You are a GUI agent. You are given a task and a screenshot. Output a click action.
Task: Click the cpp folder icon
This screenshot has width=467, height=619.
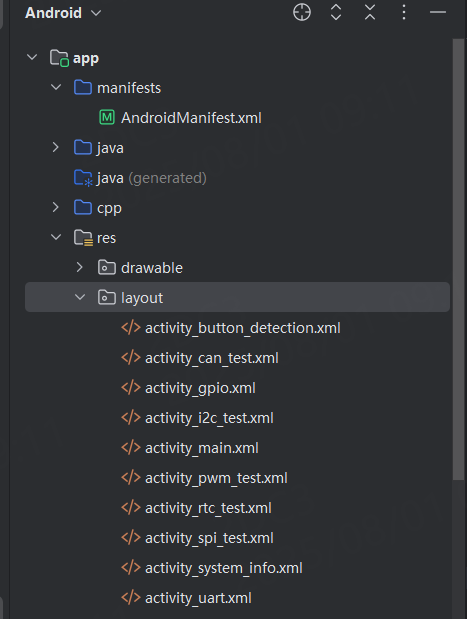point(83,207)
